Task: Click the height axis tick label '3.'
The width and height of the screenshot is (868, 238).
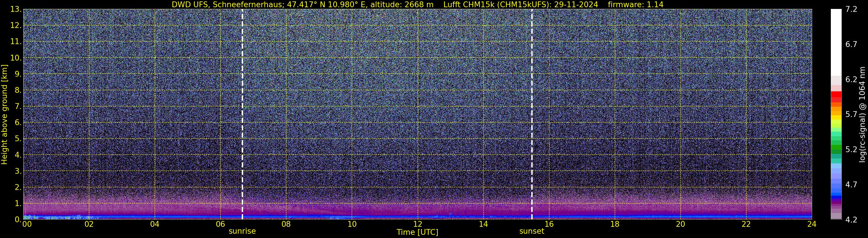Action: (18, 171)
